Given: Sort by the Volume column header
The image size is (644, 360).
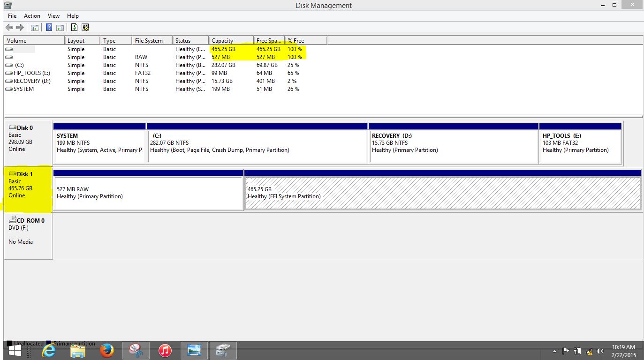Looking at the screenshot, I should pos(34,41).
